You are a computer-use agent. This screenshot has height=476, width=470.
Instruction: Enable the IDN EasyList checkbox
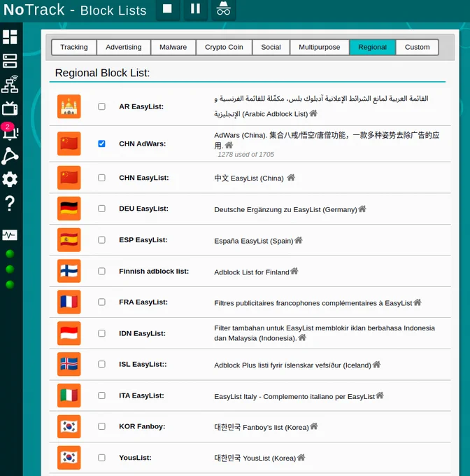pos(101,333)
